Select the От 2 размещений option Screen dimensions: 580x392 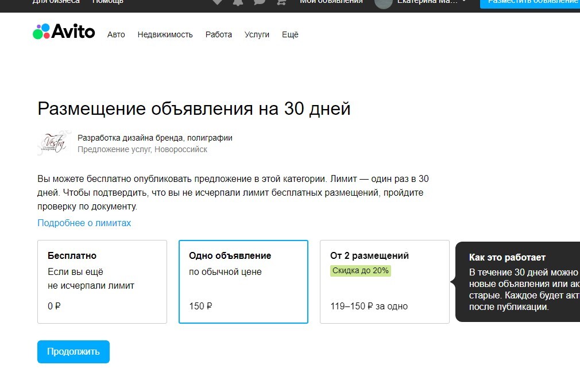coord(385,282)
